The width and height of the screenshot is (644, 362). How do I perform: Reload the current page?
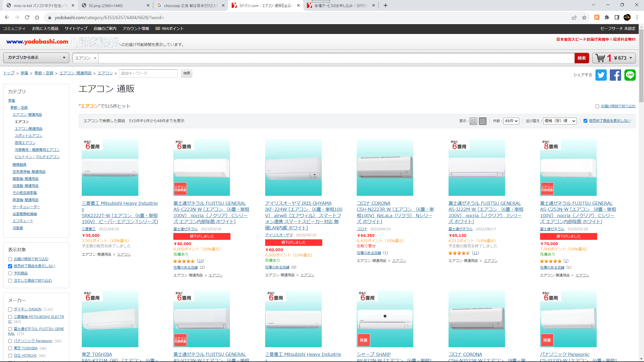point(27,17)
